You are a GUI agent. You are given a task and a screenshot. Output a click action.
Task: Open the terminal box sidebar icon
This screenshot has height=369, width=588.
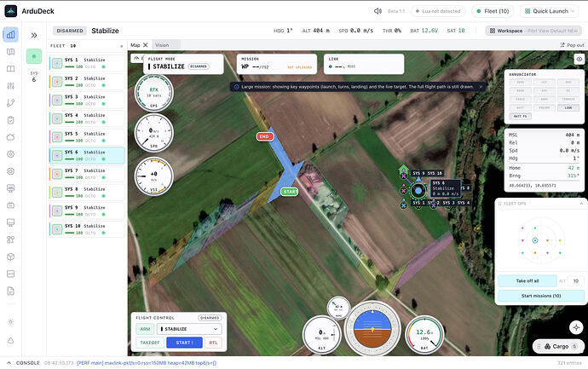pos(10,205)
